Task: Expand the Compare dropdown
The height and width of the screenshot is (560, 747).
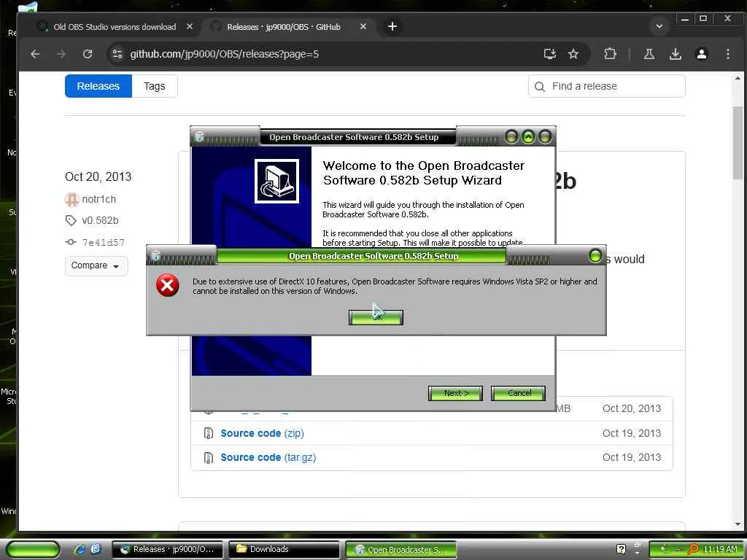Action: tap(96, 265)
